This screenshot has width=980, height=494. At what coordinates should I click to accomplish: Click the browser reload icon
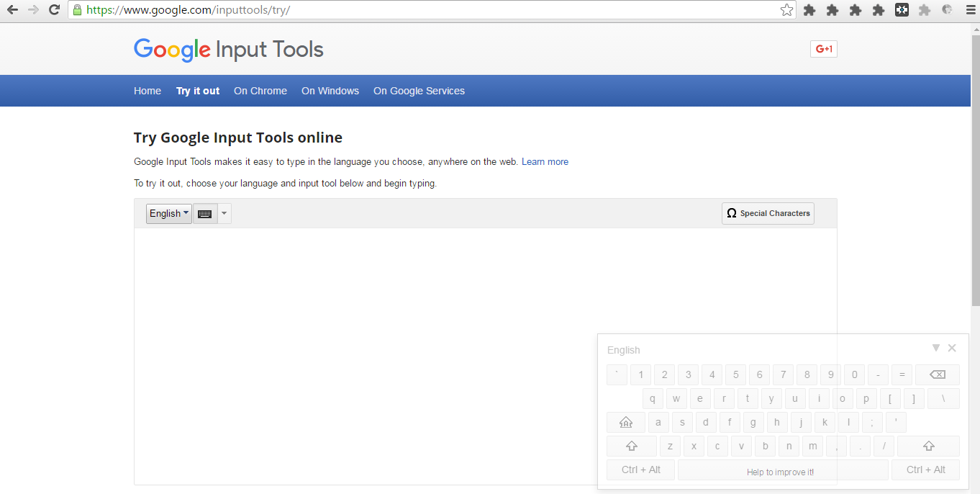pyautogui.click(x=54, y=10)
